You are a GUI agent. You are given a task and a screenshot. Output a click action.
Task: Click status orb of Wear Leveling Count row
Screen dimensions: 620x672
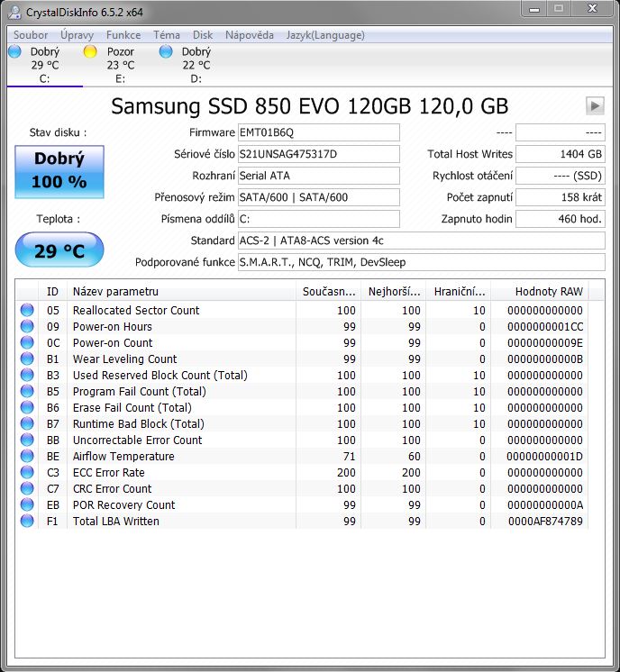[x=27, y=359]
